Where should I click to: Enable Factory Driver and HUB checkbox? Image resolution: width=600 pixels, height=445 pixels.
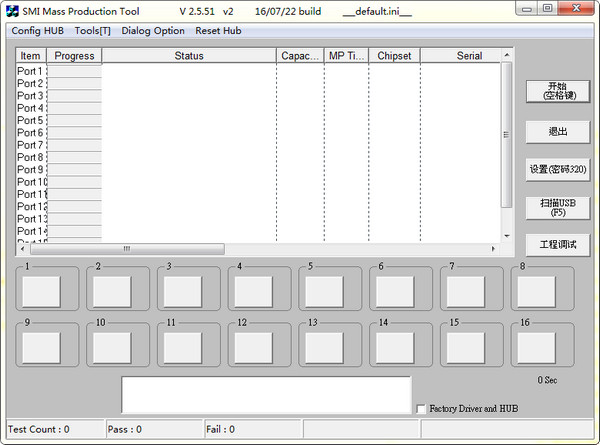pyautogui.click(x=420, y=408)
